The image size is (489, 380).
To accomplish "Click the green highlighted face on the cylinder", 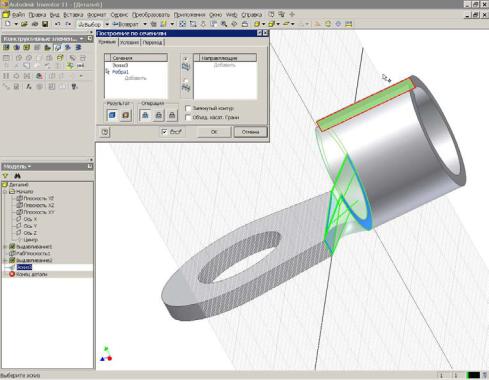I will click(x=365, y=104).
